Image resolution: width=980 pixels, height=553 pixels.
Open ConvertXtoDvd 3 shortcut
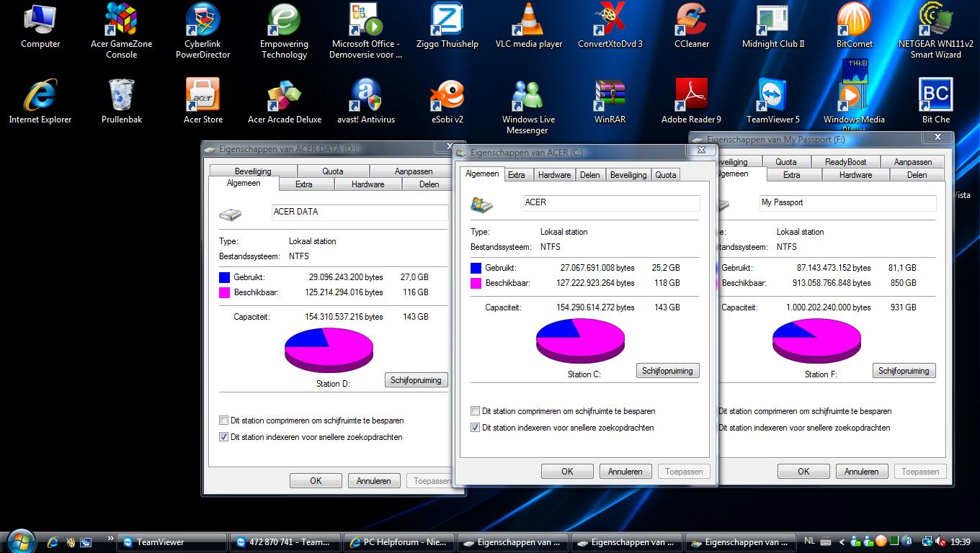pos(610,26)
